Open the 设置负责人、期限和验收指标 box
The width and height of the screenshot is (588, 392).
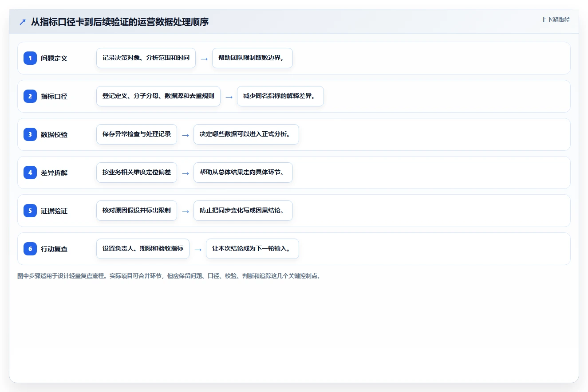click(143, 249)
